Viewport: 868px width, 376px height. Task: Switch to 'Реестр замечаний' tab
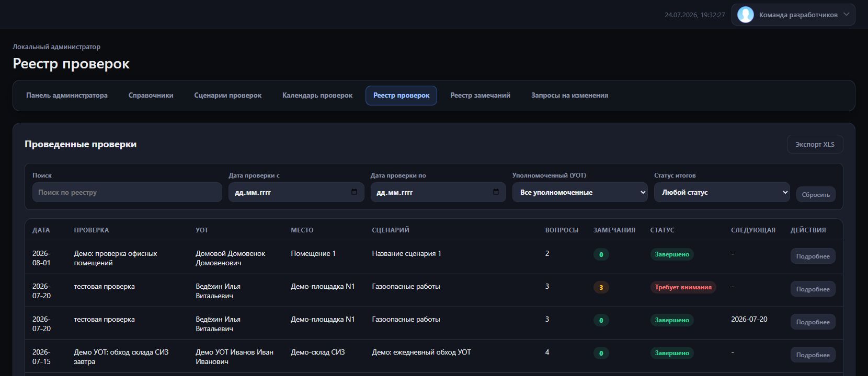click(480, 96)
